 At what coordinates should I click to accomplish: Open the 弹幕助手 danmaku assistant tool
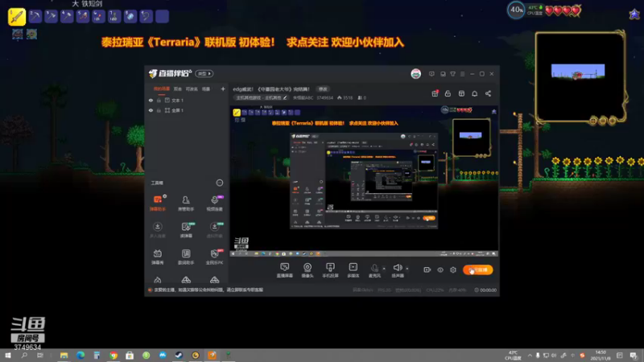[157, 203]
